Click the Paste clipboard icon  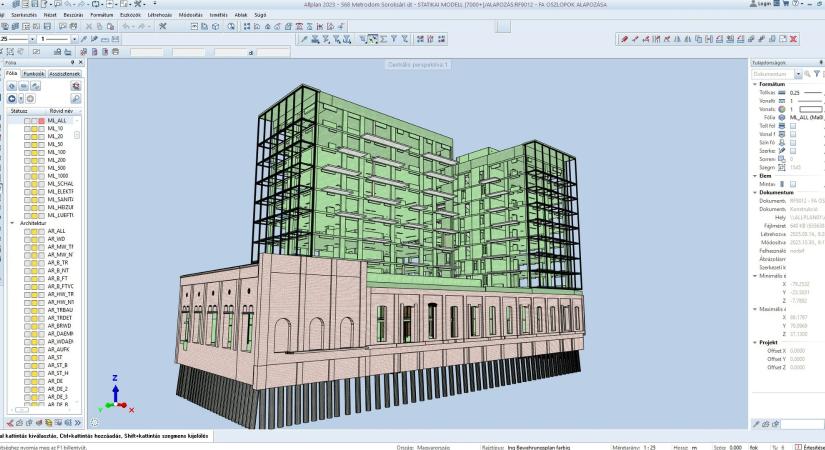tap(110, 26)
